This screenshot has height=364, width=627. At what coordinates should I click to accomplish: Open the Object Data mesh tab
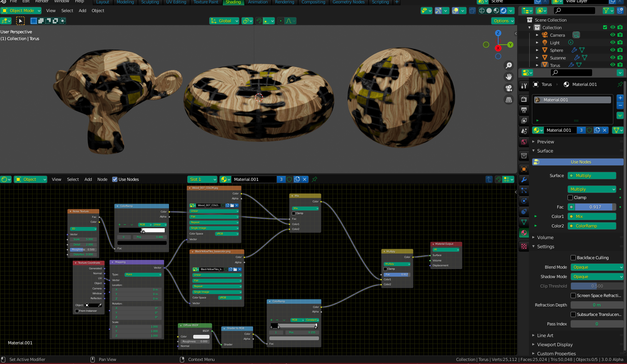tap(524, 222)
